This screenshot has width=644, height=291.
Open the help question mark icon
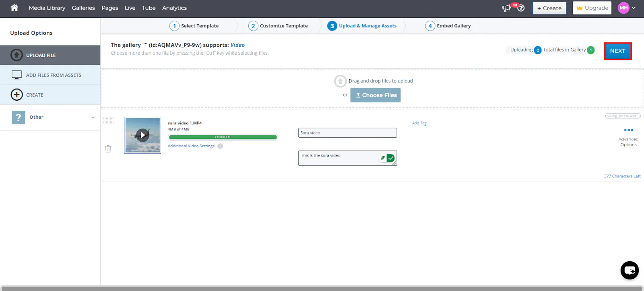click(x=521, y=8)
